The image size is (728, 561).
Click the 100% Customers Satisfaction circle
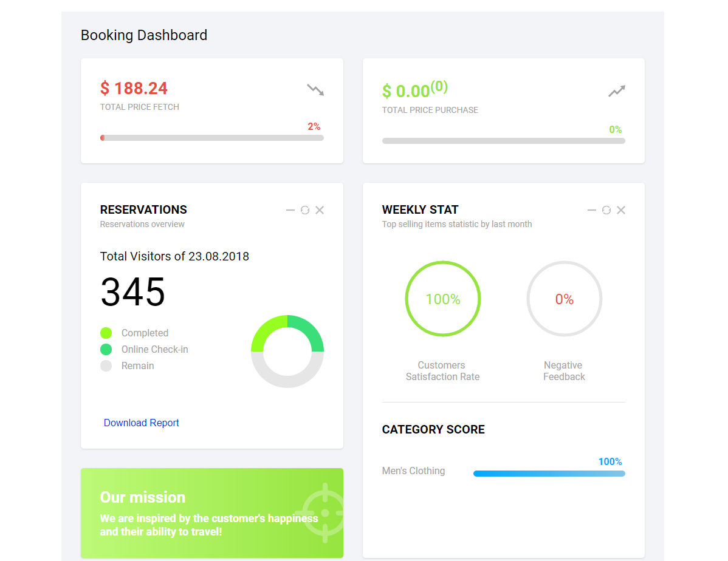click(x=443, y=299)
